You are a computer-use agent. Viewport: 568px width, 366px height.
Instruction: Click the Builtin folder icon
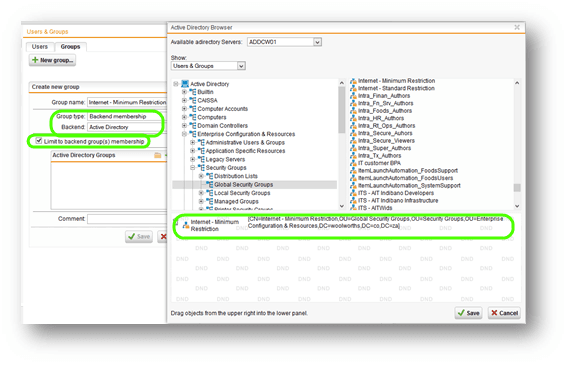pyautogui.click(x=193, y=92)
